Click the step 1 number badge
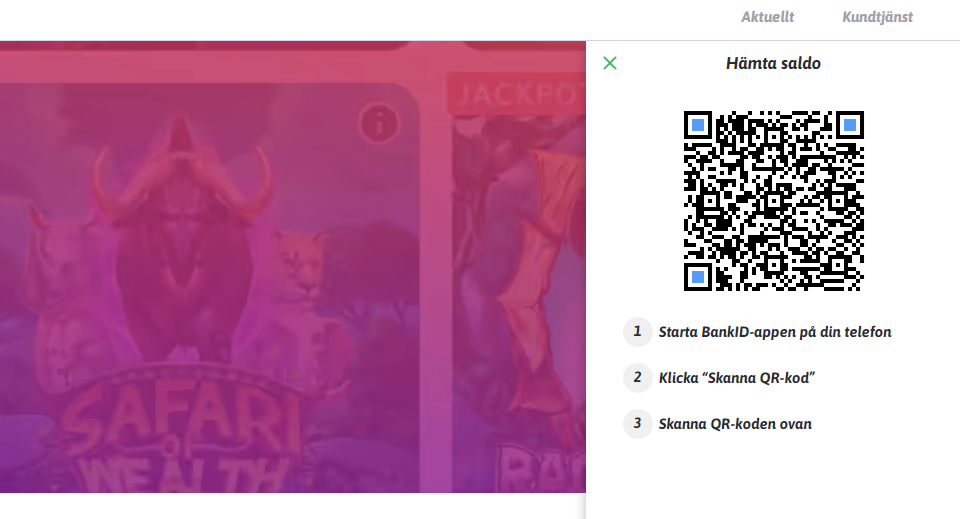Screen dimensions: 960x519 pyautogui.click(x=637, y=332)
